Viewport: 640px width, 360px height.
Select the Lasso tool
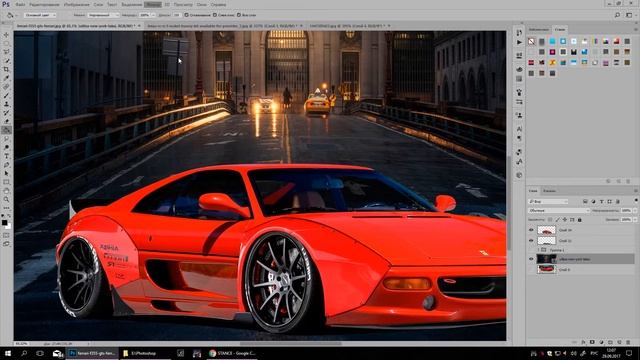[6, 52]
